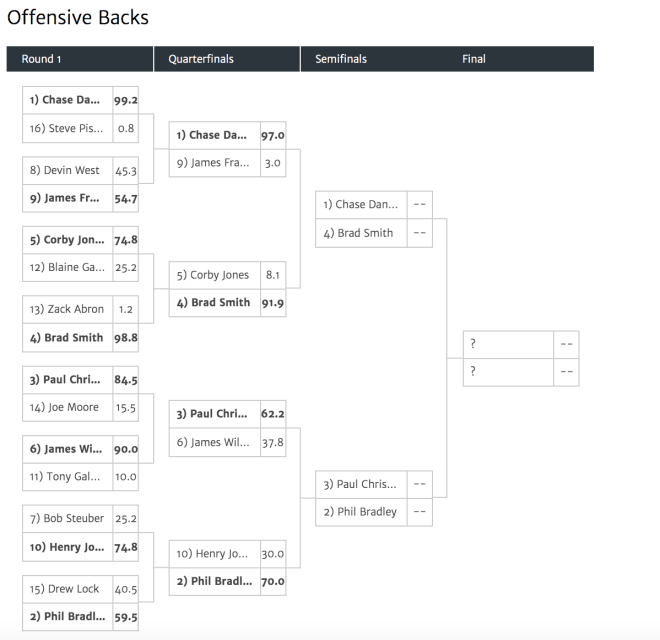
Task: Select the Quarterfinals column header
Action: coord(227,59)
